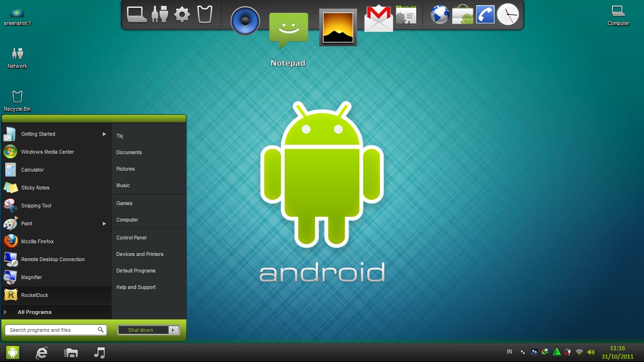The height and width of the screenshot is (362, 644).
Task: Launch Internet Explorer from the taskbar
Action: 42,353
